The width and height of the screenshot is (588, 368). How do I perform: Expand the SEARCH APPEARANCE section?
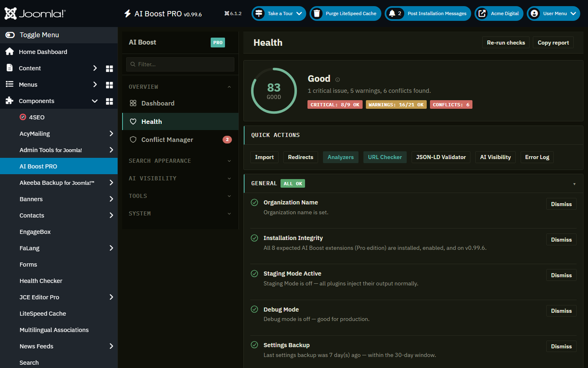[x=180, y=161]
